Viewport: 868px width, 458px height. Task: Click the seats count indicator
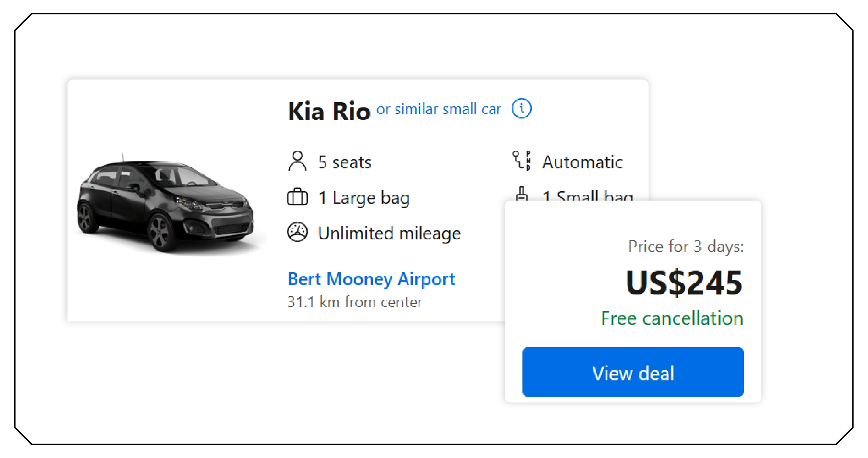click(x=344, y=161)
